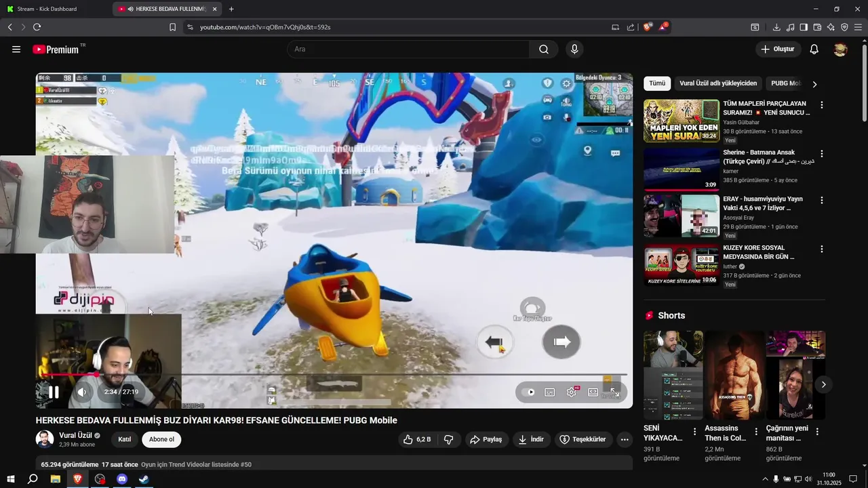Enter fullscreen mode in player
The width and height of the screenshot is (868, 488).
[x=614, y=392]
